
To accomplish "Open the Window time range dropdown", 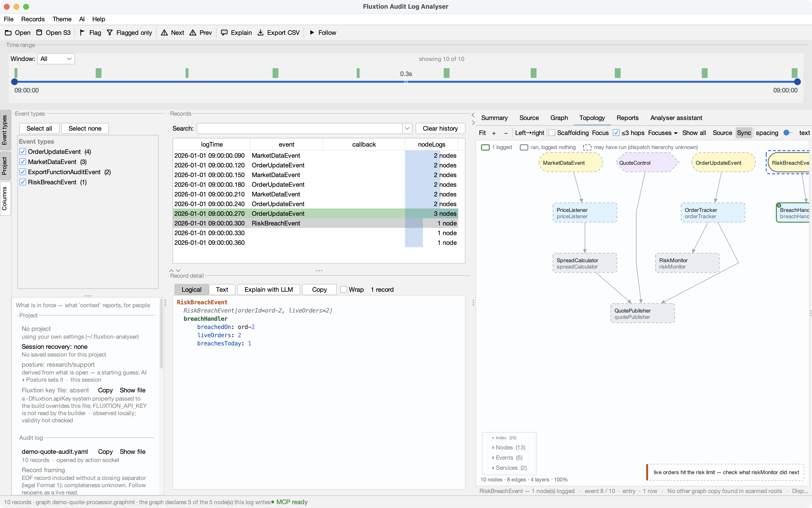I will (x=56, y=59).
